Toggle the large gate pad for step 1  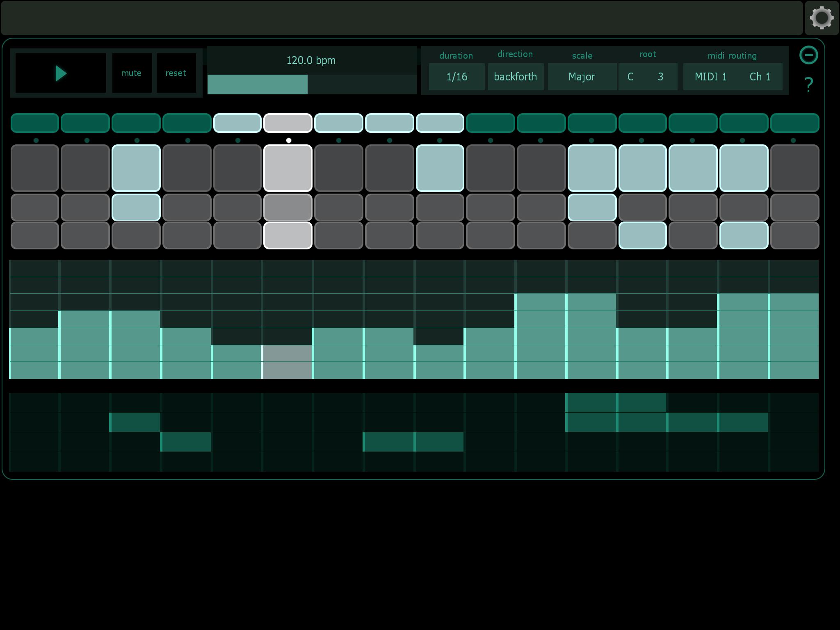[35, 168]
